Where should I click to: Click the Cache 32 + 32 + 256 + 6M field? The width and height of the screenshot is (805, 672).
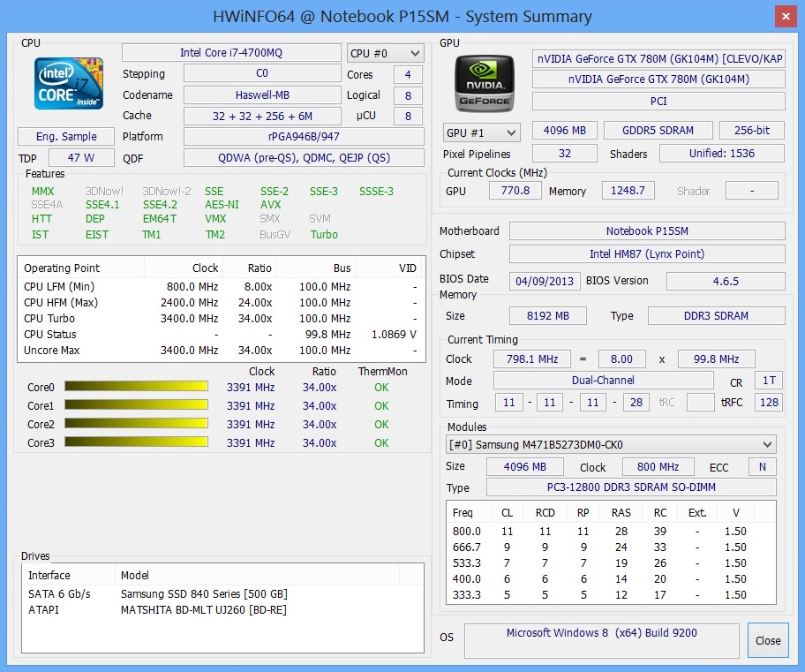262,116
